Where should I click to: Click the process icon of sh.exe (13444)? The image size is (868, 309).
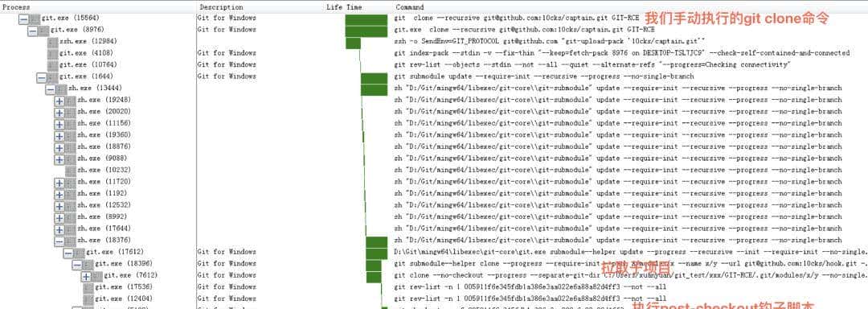tap(61, 89)
